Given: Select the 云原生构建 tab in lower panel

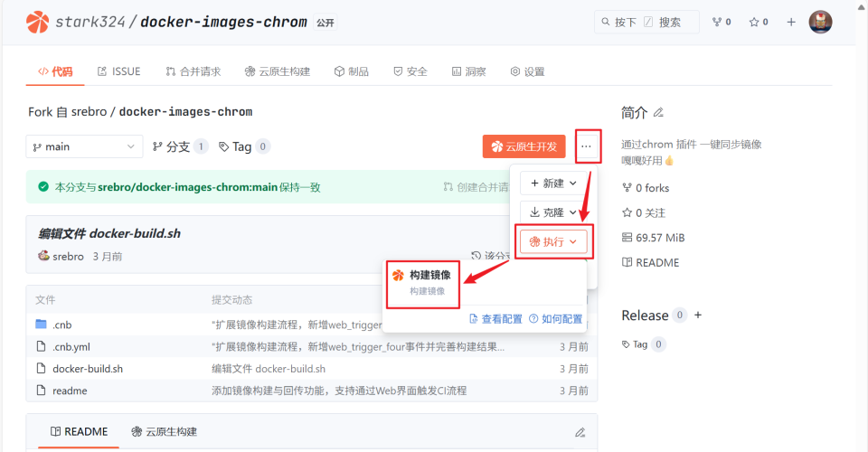Looking at the screenshot, I should (x=164, y=431).
